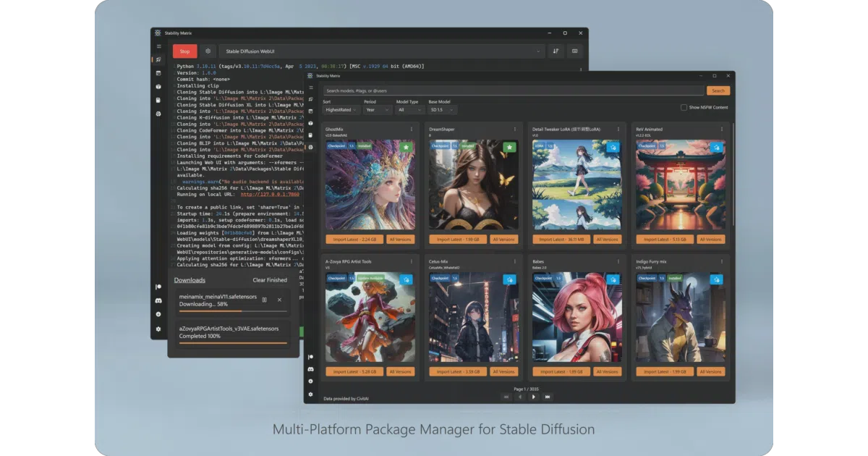The width and height of the screenshot is (868, 456).
Task: Open Discord icon in front window sidebar
Action: pyautogui.click(x=311, y=369)
